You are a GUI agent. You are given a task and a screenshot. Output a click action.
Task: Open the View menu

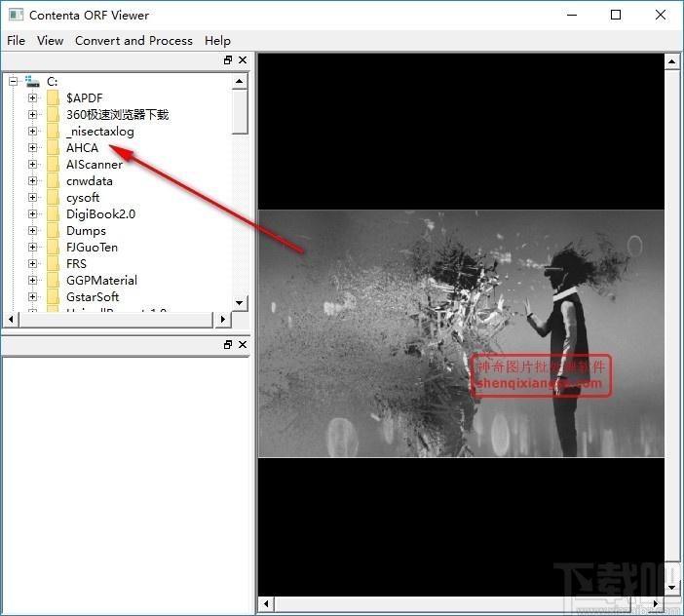[50, 41]
